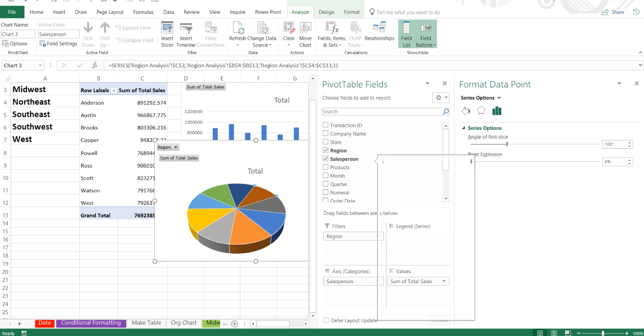Click the Field Settings button

point(58,43)
